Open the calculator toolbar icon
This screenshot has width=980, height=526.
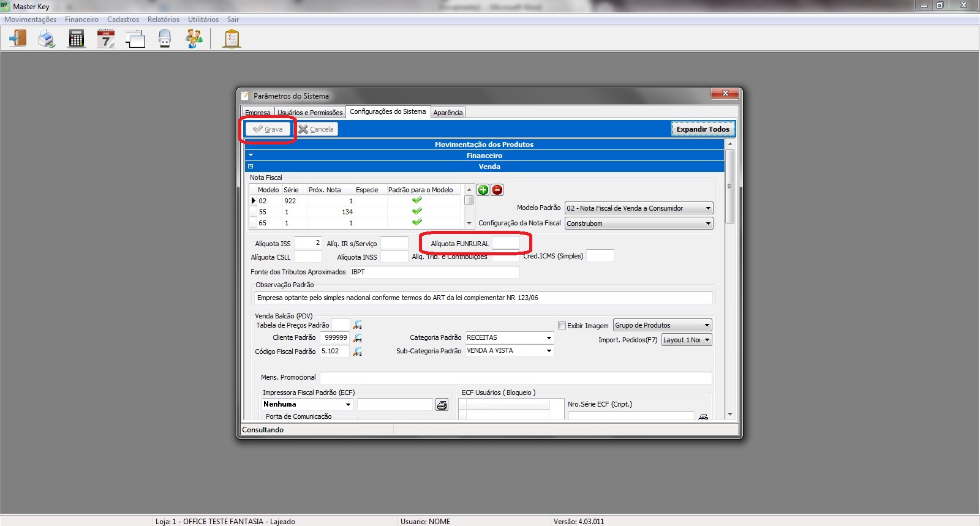[x=77, y=39]
